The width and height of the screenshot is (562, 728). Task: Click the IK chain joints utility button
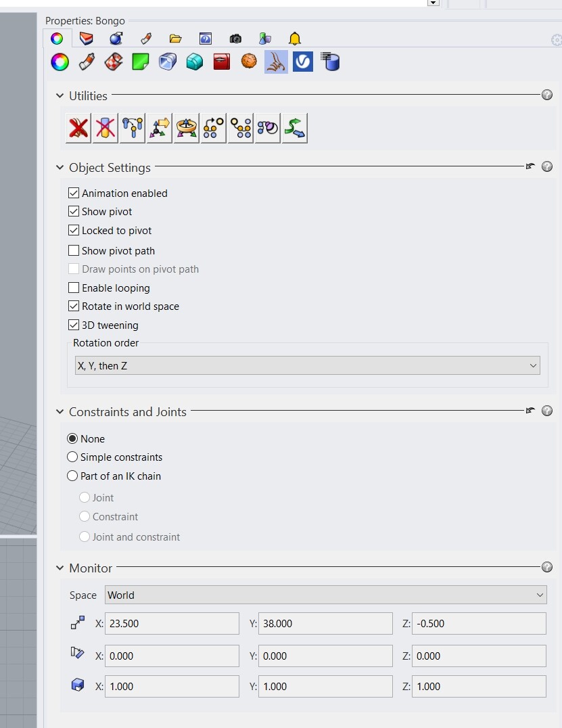tap(133, 128)
